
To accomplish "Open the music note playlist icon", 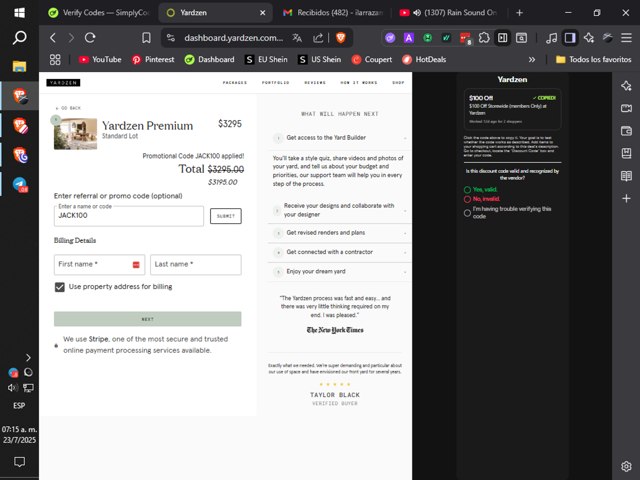I will coord(551,38).
